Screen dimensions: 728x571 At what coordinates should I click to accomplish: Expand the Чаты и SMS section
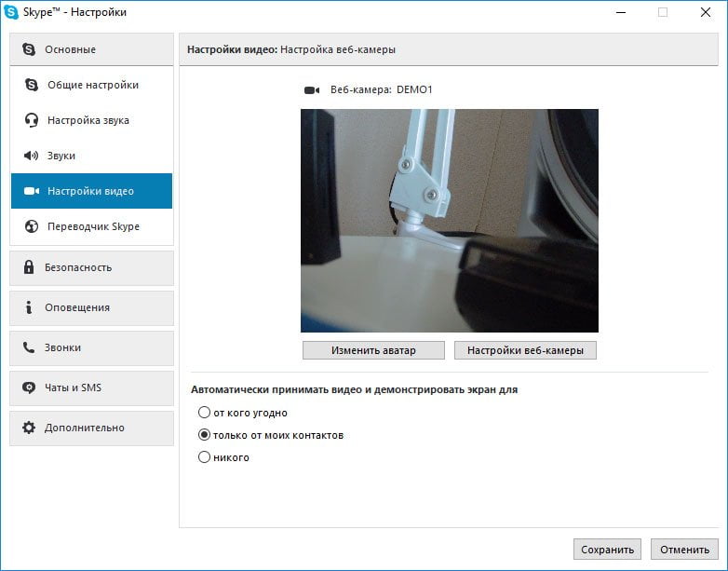[x=91, y=387]
